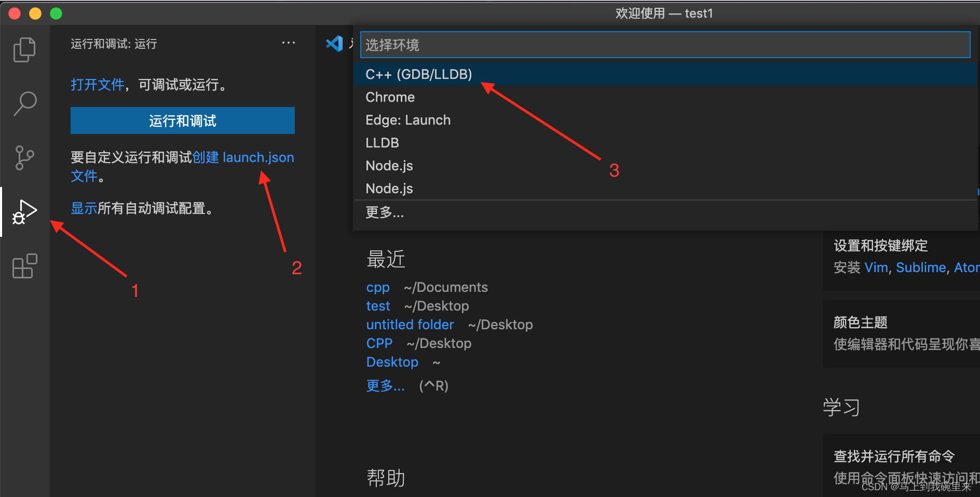Image resolution: width=980 pixels, height=497 pixels.
Task: Click 更多... under recent list
Action: click(385, 385)
